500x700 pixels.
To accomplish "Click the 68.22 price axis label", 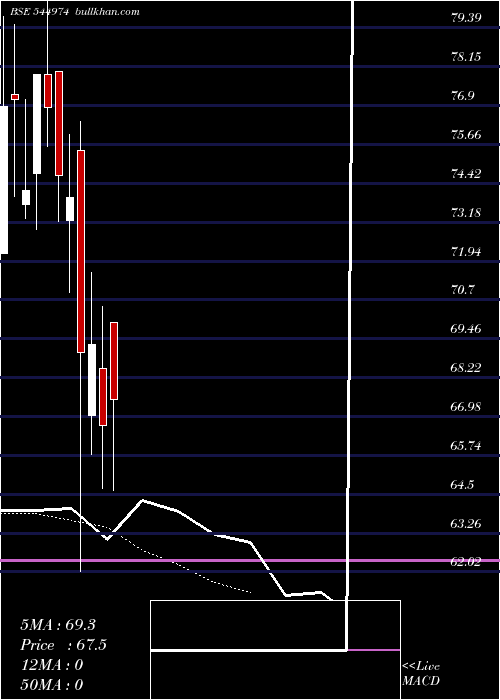I will coord(466,368).
